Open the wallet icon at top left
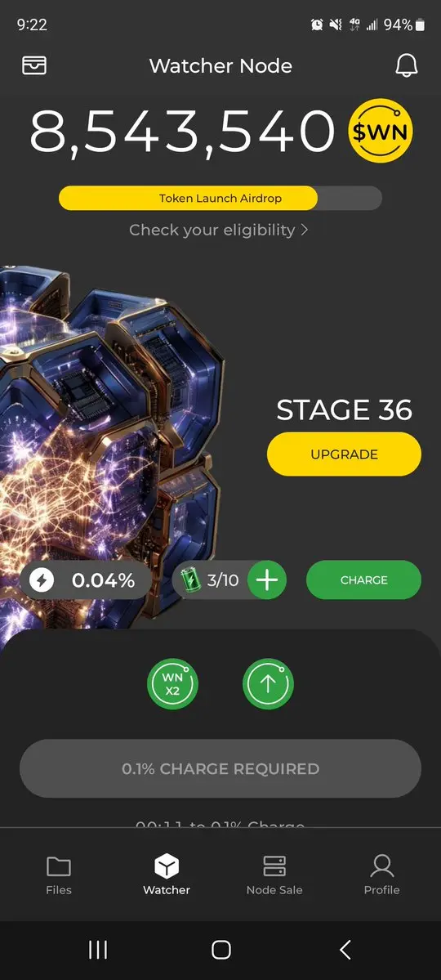Screen dimensions: 441x980 (x=34, y=65)
